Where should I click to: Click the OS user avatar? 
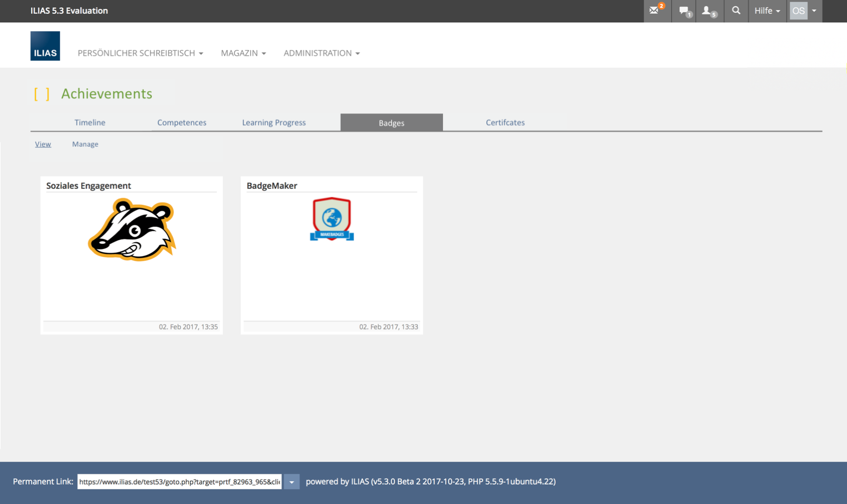[798, 11]
